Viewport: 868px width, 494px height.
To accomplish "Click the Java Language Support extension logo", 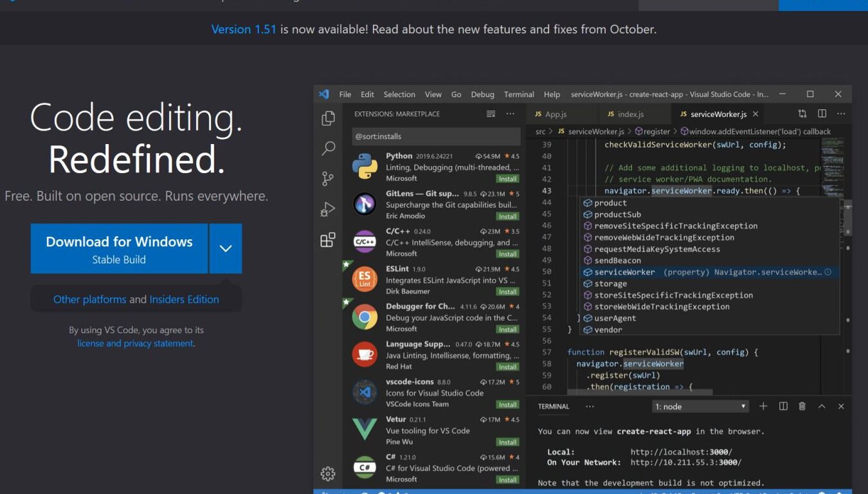I will click(365, 354).
